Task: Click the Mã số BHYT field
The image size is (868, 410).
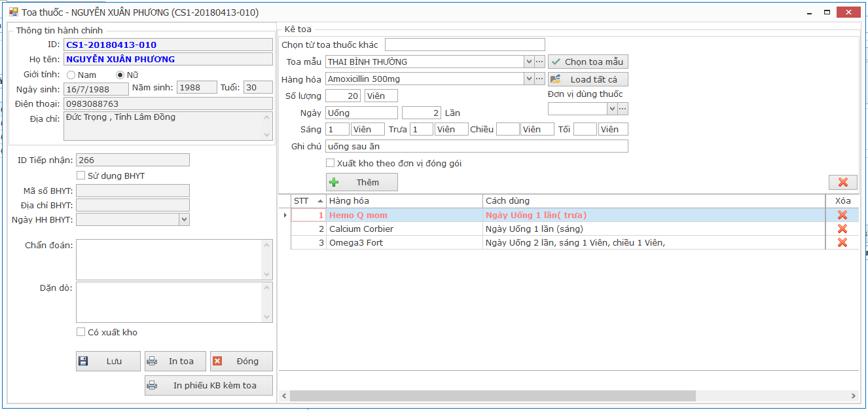Action: pyautogui.click(x=133, y=191)
